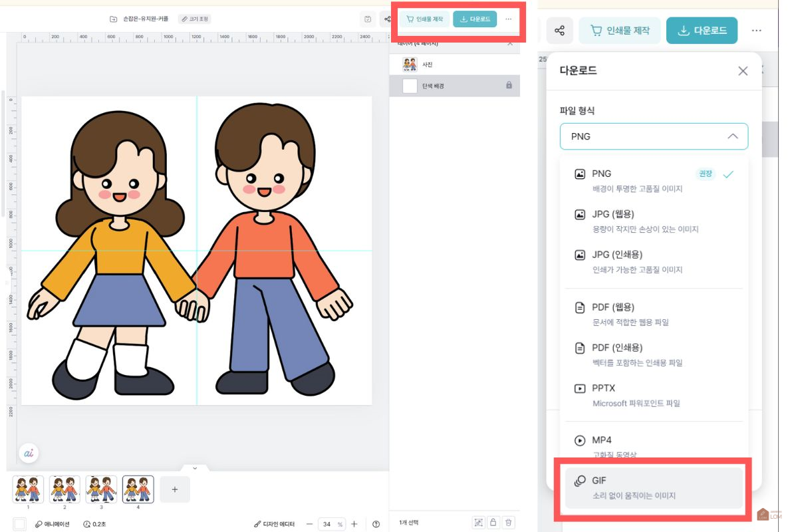Choose the JPG (웹용) format option
The height and width of the screenshot is (532, 798).
[654, 221]
